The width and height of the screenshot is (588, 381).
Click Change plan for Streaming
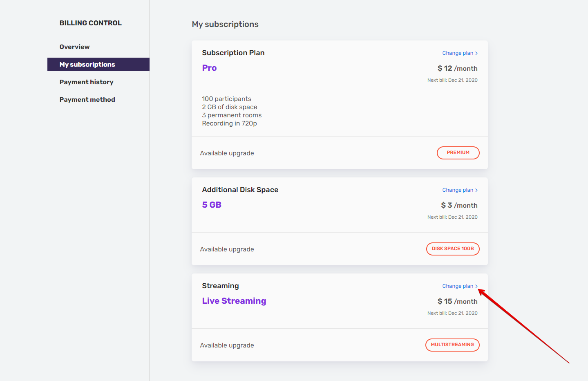click(x=460, y=286)
